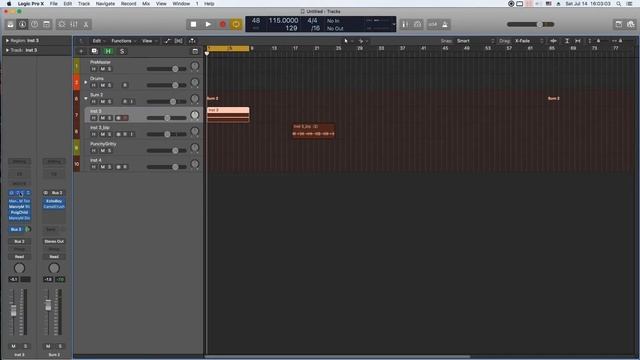Select the Inst 3_bip region in timeline
640x360 pixels.
tap(313, 131)
